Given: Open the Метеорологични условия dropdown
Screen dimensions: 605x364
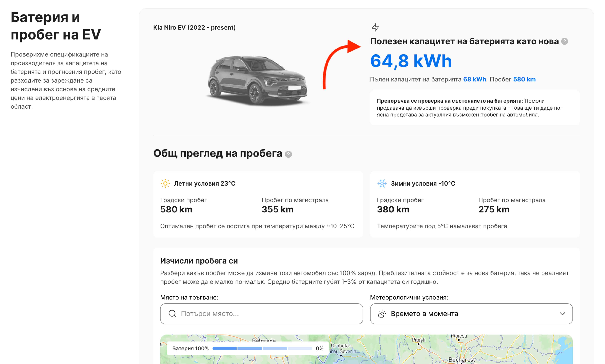Looking at the screenshot, I should 471,314.
